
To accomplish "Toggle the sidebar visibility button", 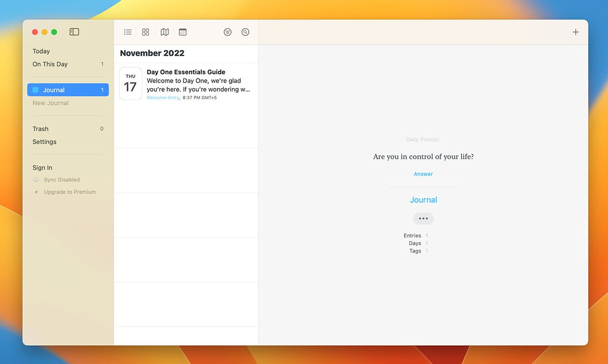I will pos(74,32).
